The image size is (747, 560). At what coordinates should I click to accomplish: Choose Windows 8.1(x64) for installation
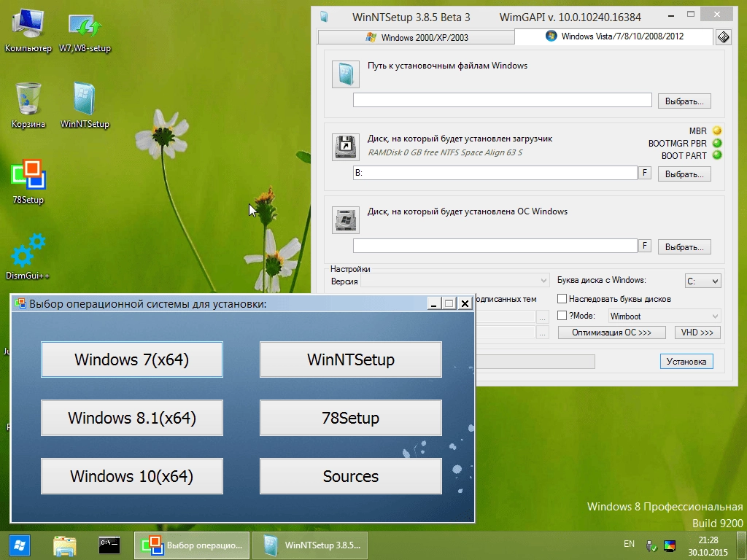pos(132,418)
